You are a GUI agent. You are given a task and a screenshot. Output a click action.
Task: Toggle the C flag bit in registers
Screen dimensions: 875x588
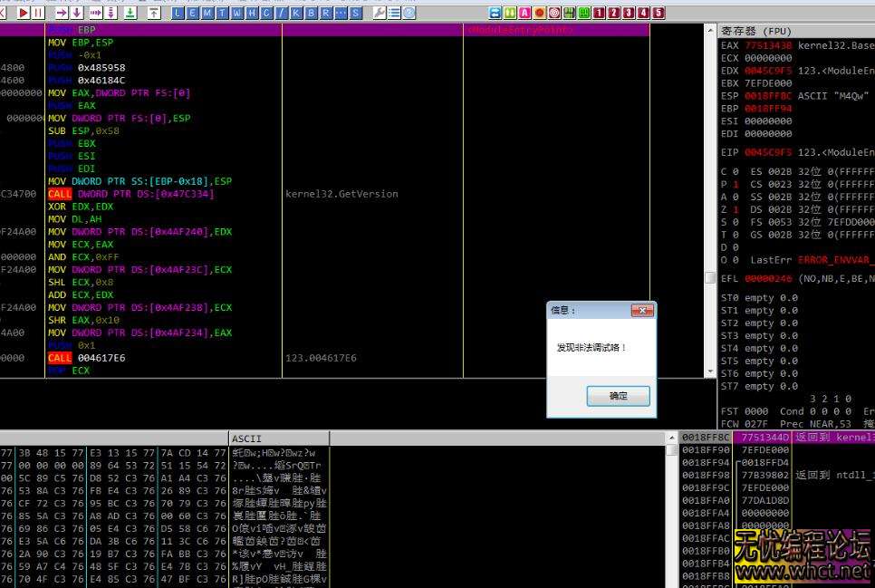click(734, 171)
